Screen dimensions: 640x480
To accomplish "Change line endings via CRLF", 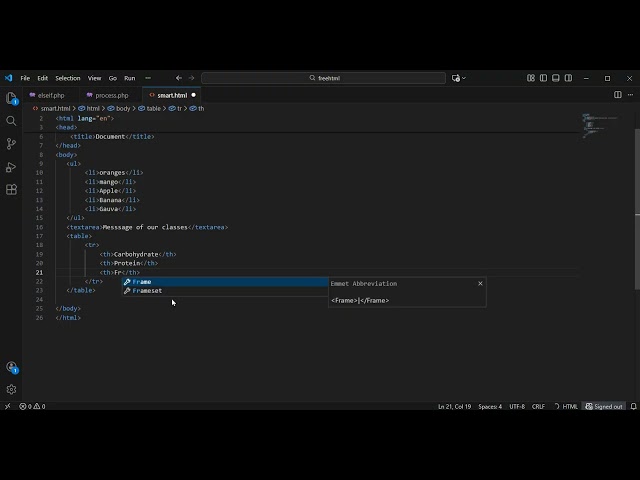I will pos(538,406).
